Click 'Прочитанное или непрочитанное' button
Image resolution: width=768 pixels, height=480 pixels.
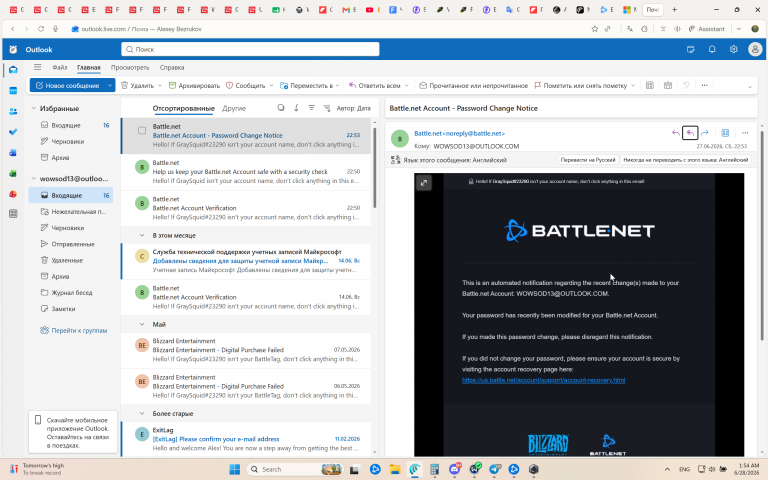[x=474, y=85]
